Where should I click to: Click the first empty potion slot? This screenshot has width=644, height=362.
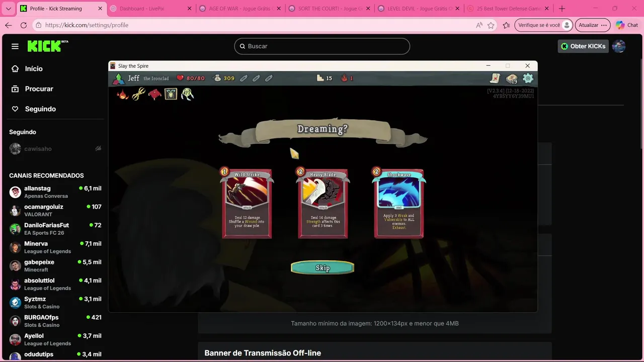click(244, 78)
